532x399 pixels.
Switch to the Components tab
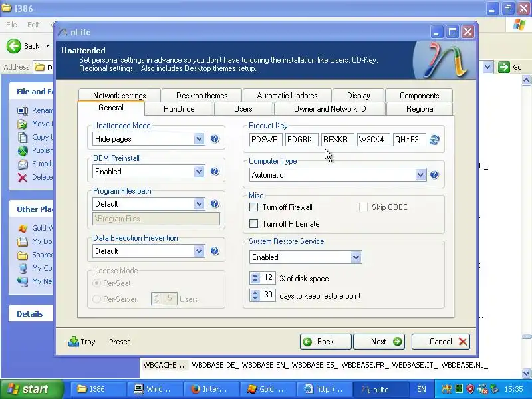[x=419, y=95]
